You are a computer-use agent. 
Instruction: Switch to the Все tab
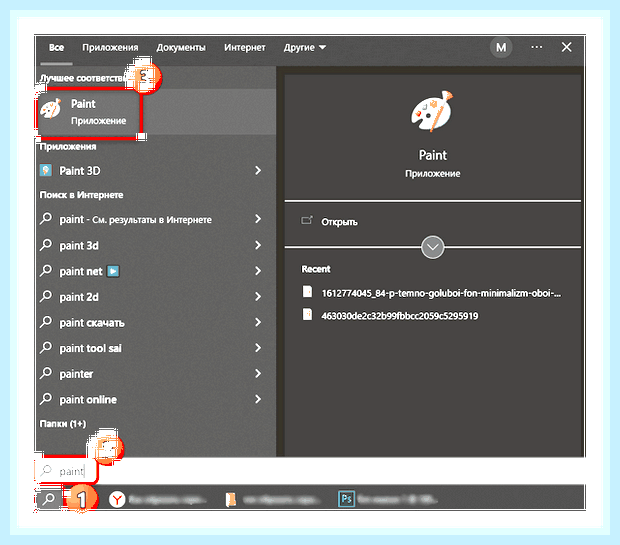(x=56, y=47)
